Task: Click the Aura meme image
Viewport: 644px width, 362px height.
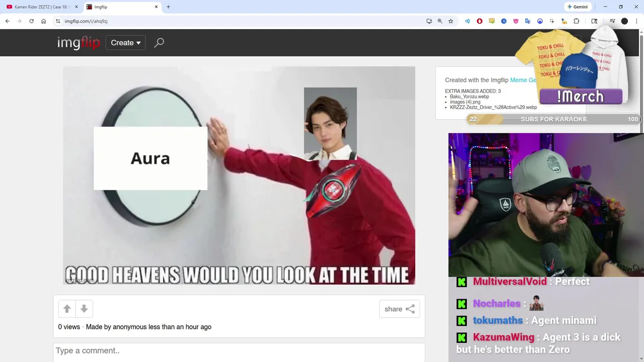Action: point(239,175)
